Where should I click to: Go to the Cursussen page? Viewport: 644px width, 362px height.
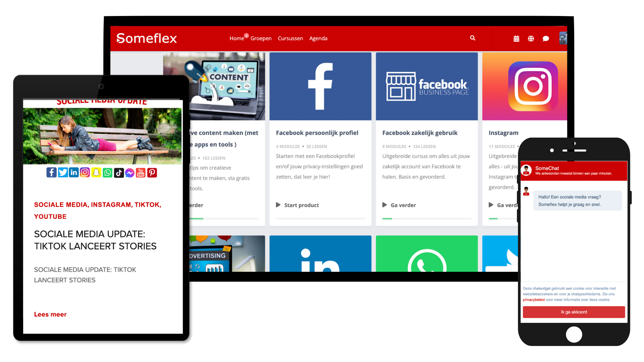290,38
